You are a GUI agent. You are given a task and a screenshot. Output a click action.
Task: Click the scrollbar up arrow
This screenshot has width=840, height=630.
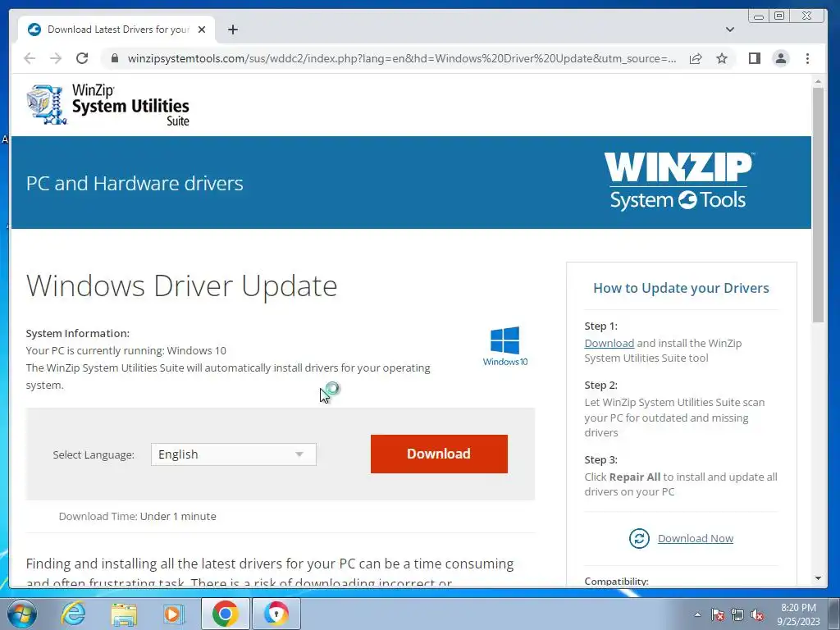pyautogui.click(x=818, y=81)
